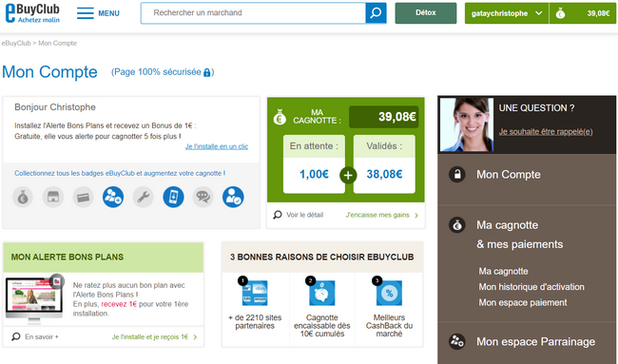Click 'Mon Compte' page heading
618x364 pixels.
(x=49, y=72)
